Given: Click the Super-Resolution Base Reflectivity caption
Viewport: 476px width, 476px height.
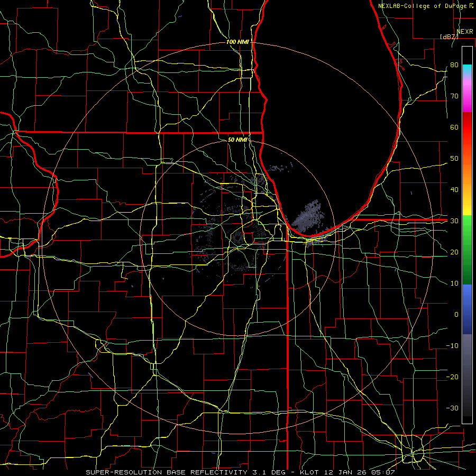Looking at the screenshot, I should click(240, 472).
